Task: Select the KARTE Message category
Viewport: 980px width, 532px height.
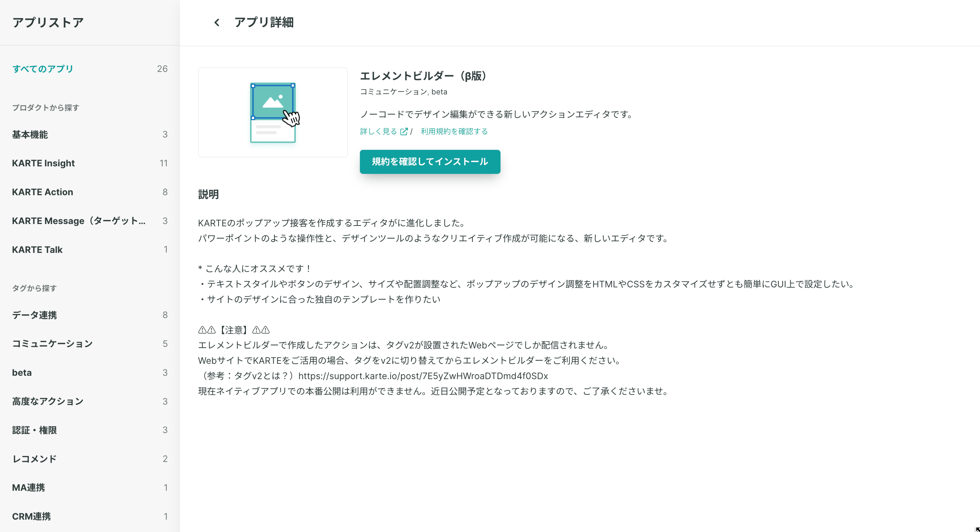Action: point(78,221)
